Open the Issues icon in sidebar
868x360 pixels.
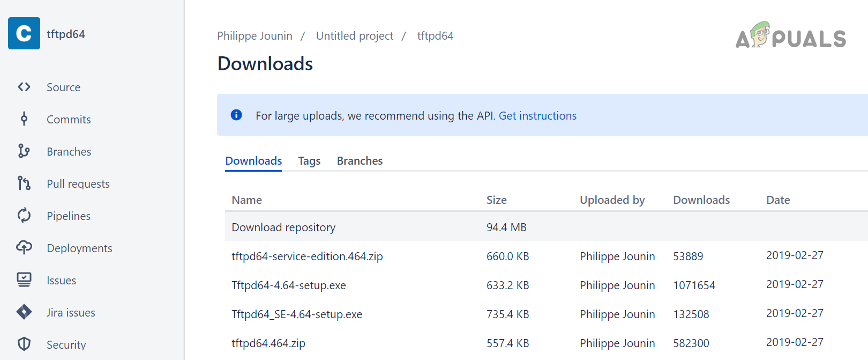[x=24, y=280]
